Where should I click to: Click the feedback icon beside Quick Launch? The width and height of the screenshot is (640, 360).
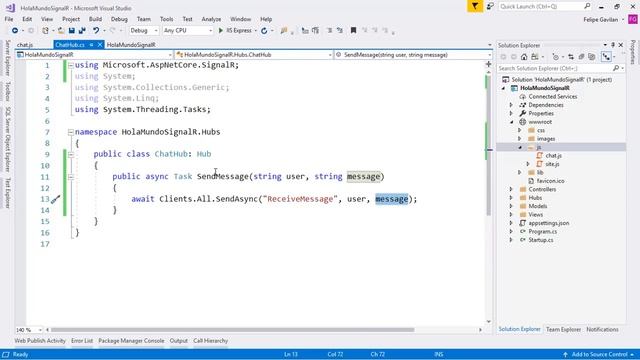(x=490, y=6)
